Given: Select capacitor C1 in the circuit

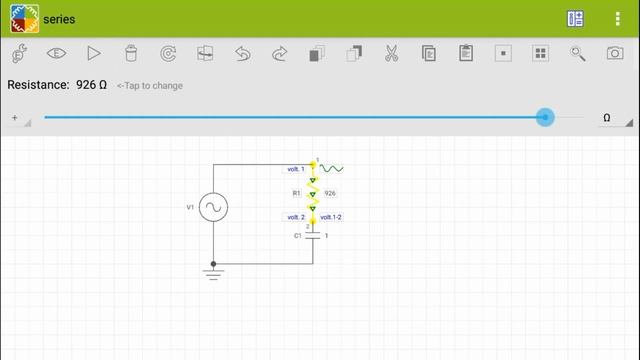Looking at the screenshot, I should pyautogui.click(x=313, y=236).
